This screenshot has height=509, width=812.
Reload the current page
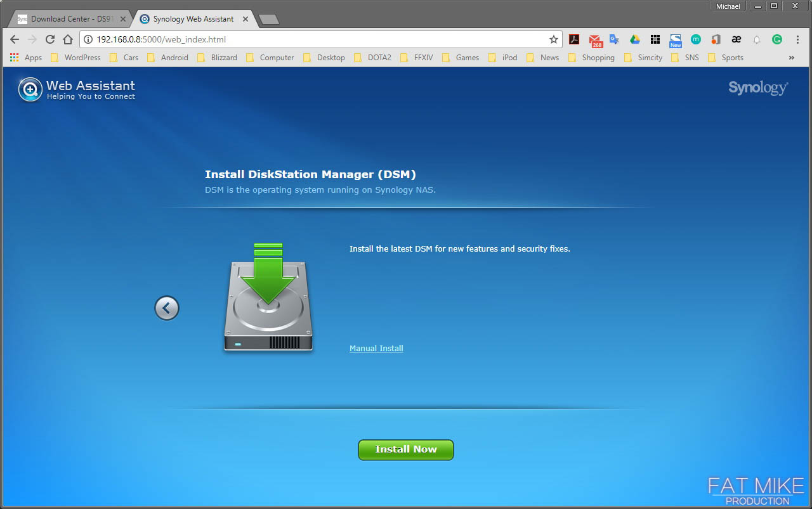click(50, 39)
